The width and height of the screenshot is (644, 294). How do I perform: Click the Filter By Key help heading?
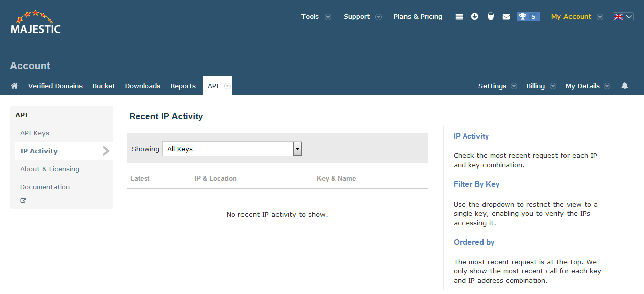tap(476, 184)
